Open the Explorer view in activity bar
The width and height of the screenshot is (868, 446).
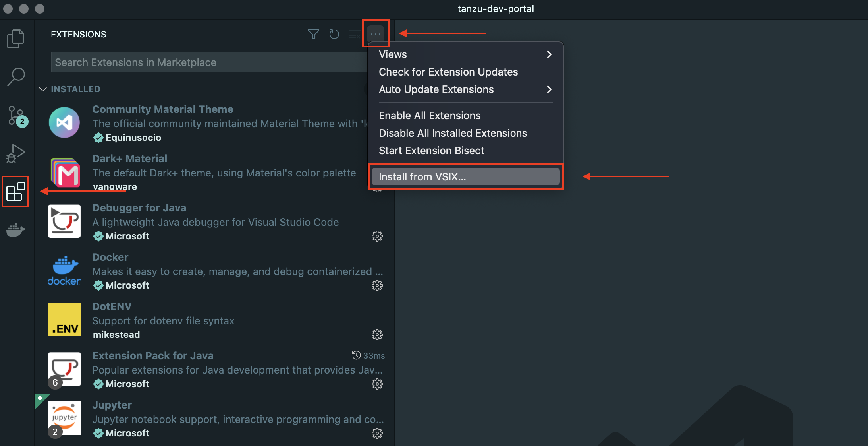(x=16, y=39)
